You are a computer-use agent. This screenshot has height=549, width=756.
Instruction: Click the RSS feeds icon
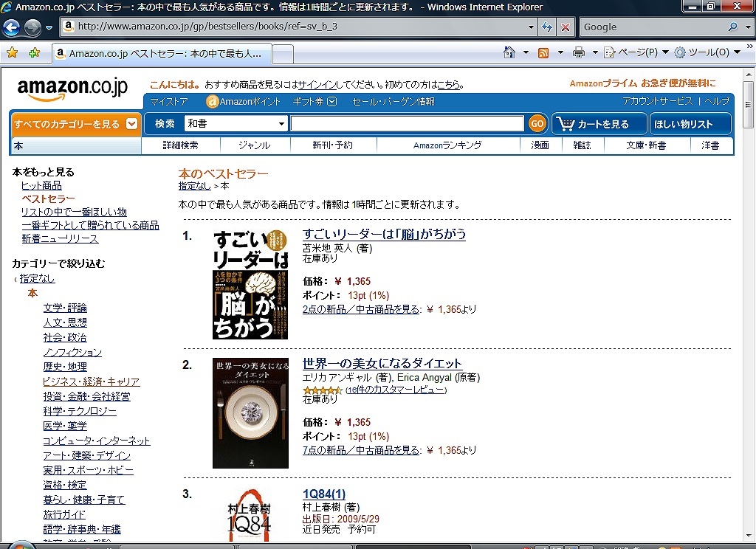tap(543, 52)
